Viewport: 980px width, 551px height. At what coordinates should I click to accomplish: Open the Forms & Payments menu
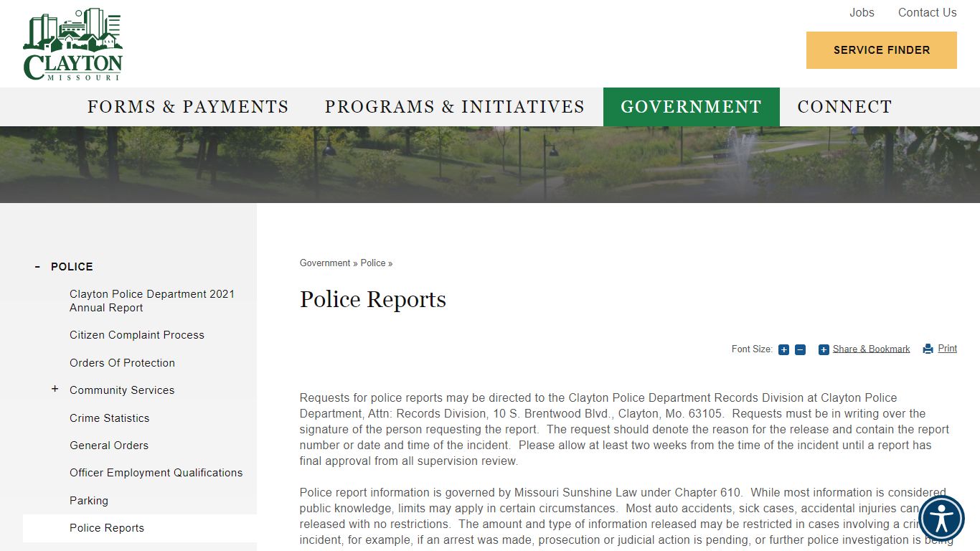click(x=188, y=107)
